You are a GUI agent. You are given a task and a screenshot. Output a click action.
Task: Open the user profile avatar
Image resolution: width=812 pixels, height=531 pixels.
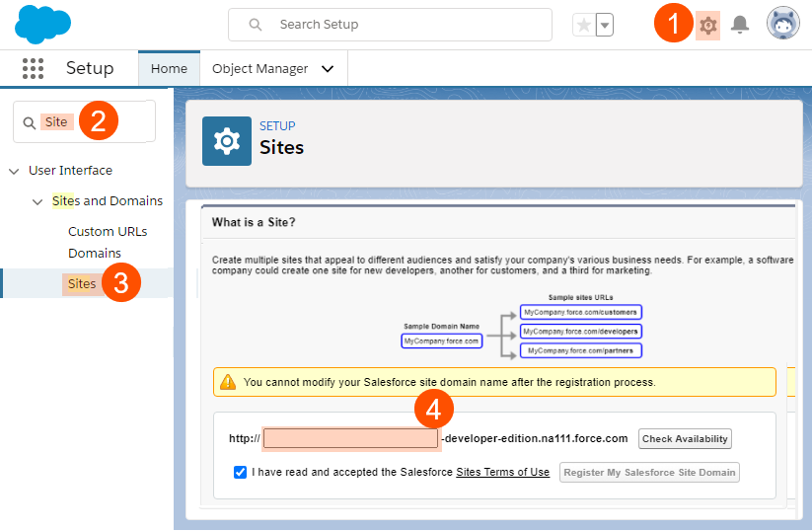point(783,24)
